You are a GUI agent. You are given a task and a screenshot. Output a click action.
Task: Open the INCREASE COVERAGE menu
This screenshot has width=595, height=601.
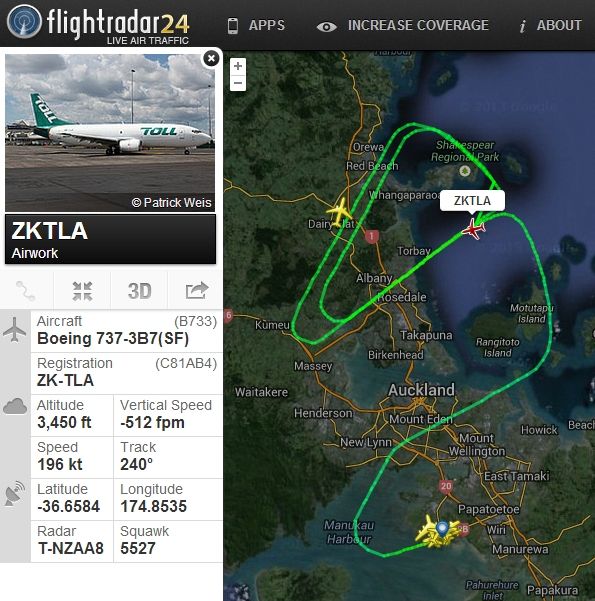coord(403,25)
